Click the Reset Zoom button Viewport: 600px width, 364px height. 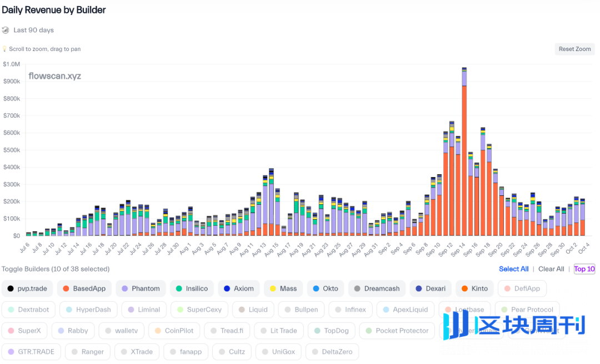tap(574, 49)
